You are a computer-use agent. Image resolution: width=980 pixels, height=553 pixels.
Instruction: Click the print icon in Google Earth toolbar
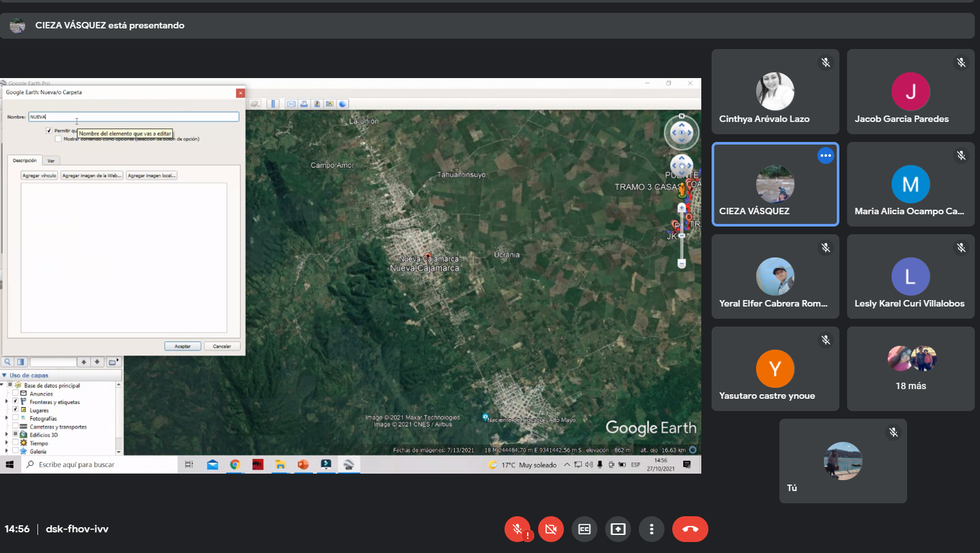click(304, 104)
